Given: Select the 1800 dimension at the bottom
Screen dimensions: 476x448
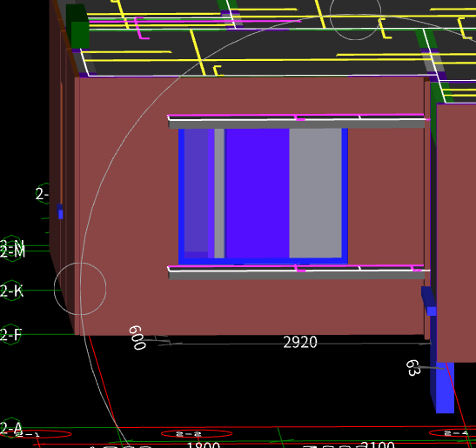Looking at the screenshot, I should coord(203,445).
